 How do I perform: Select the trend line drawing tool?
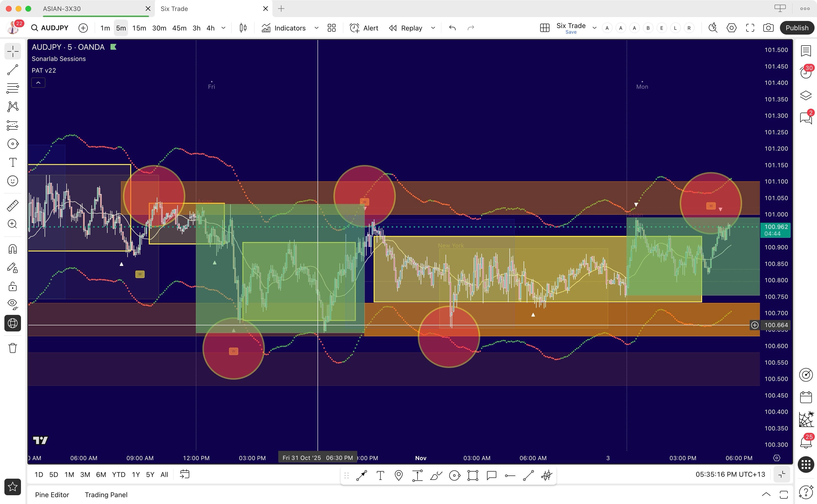[13, 70]
